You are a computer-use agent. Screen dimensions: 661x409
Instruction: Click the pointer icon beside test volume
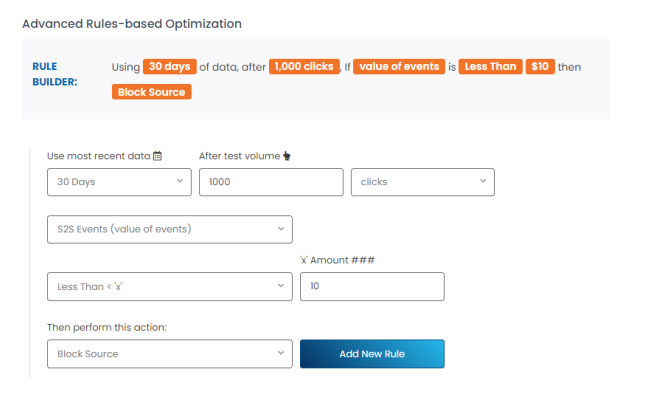coord(287,156)
